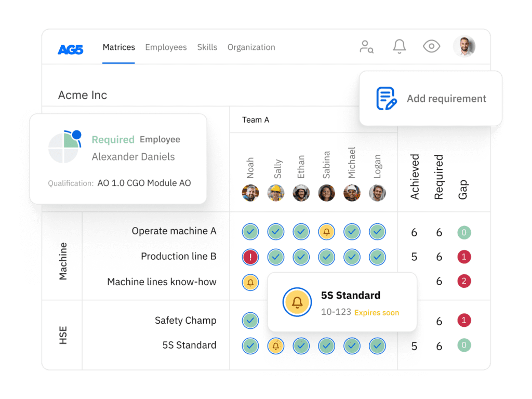Toggle Michael's checkmark on Production line B

coord(352,257)
